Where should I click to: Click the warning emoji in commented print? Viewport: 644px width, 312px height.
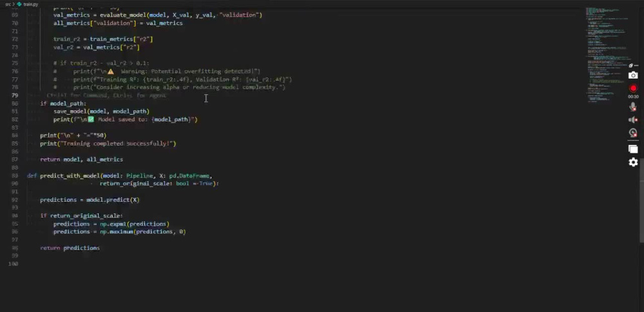(x=111, y=72)
